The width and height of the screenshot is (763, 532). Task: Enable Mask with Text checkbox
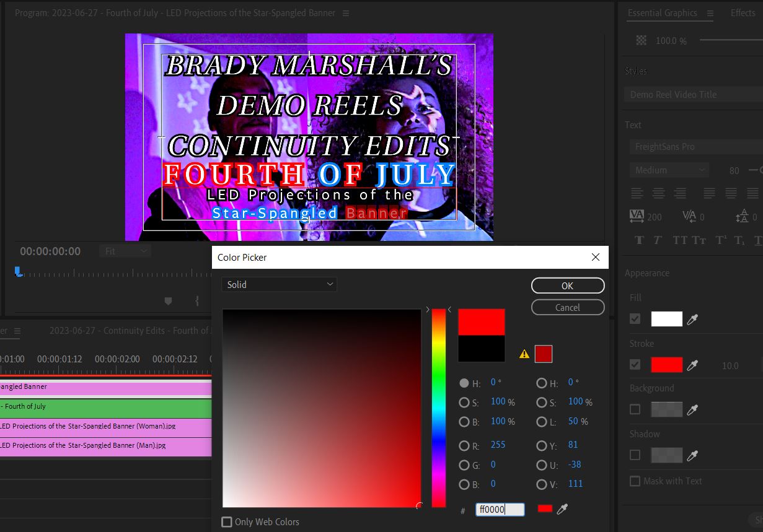click(635, 481)
